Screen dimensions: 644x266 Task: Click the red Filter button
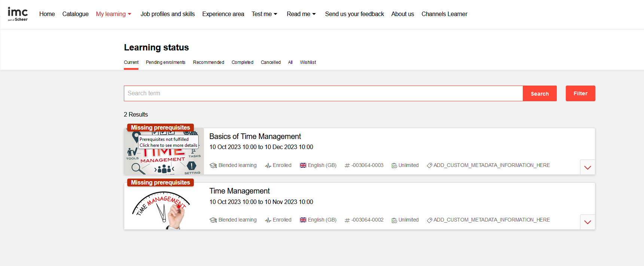point(580,93)
